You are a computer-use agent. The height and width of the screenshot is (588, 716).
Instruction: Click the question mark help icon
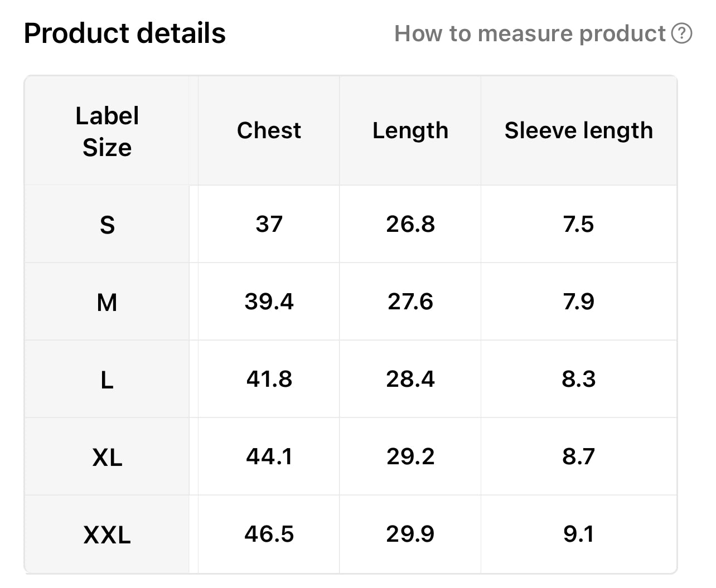click(681, 33)
